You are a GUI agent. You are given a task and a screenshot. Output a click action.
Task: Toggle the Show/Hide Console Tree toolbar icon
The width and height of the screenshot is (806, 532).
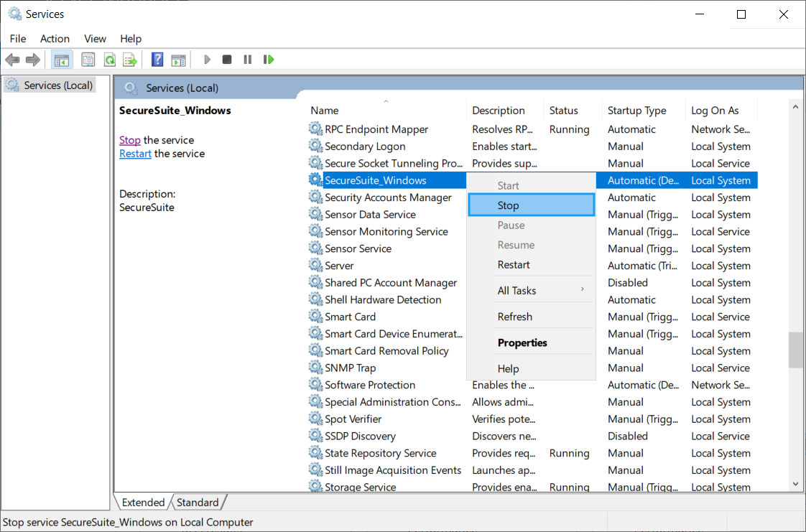[x=62, y=60]
